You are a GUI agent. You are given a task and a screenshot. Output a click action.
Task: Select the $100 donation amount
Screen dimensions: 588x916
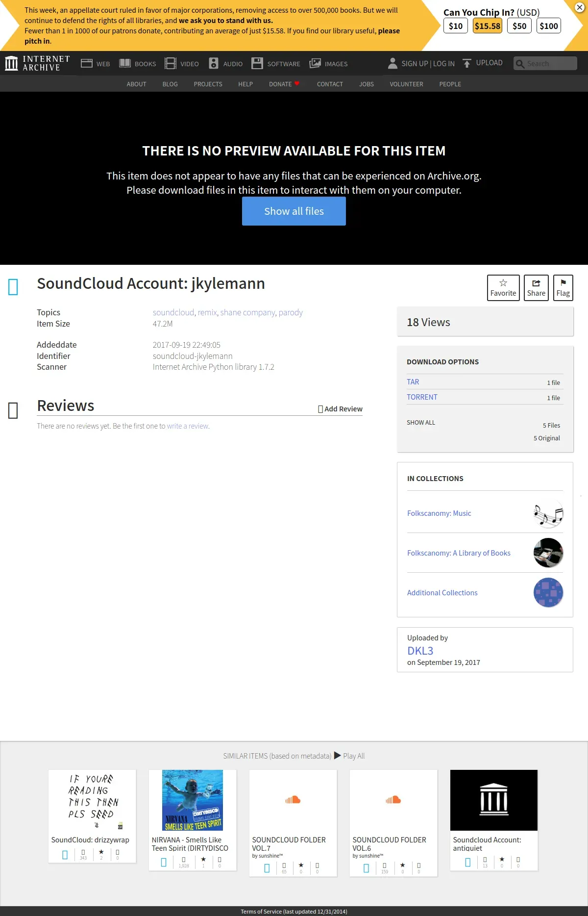point(549,26)
